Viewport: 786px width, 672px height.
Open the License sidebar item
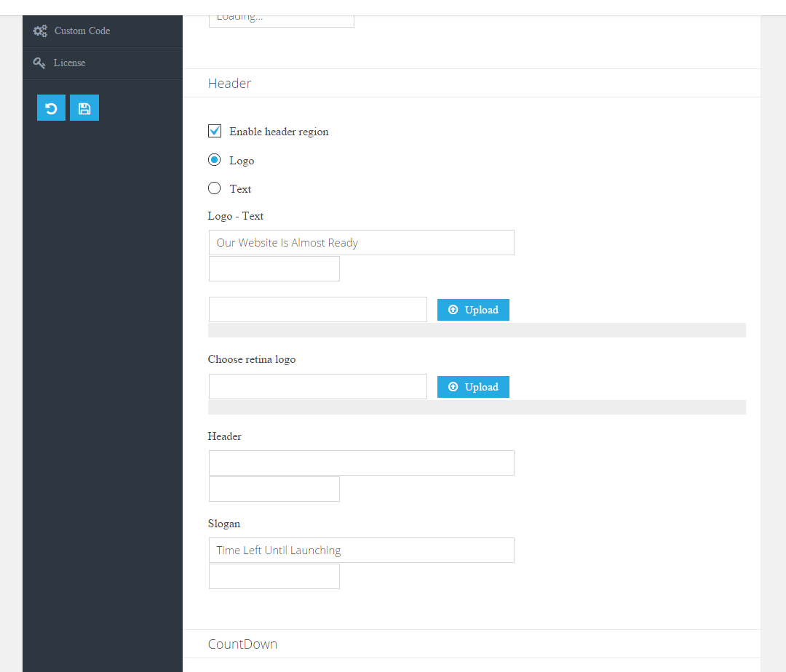(x=69, y=63)
